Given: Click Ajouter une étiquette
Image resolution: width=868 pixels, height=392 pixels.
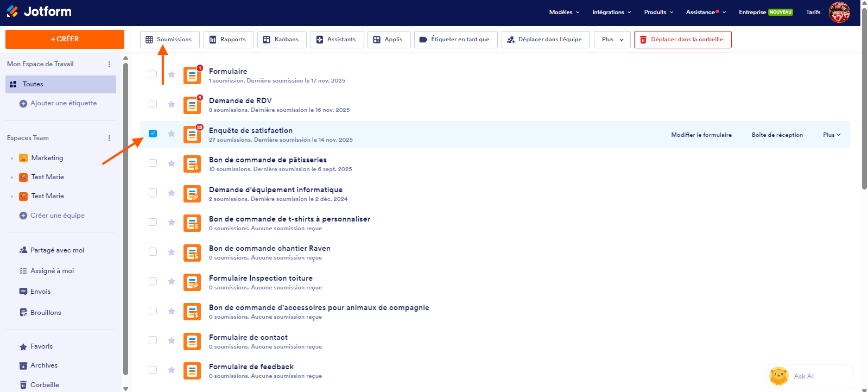Looking at the screenshot, I should coord(58,103).
